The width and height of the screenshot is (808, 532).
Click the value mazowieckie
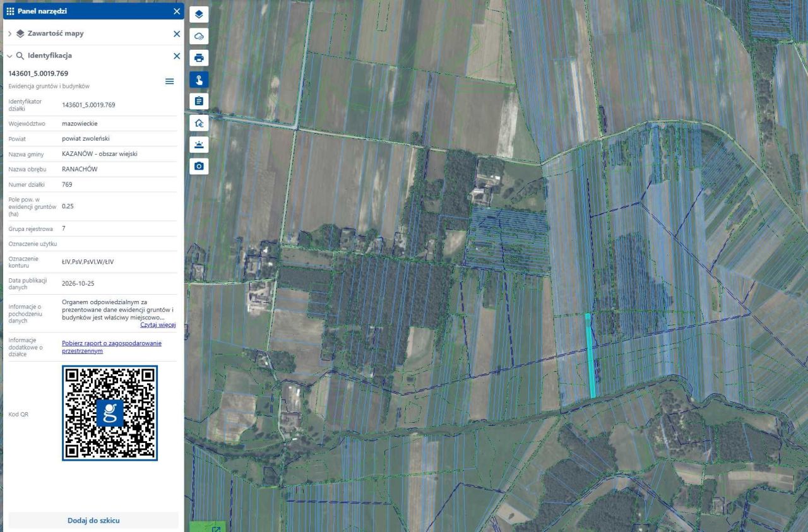point(80,124)
